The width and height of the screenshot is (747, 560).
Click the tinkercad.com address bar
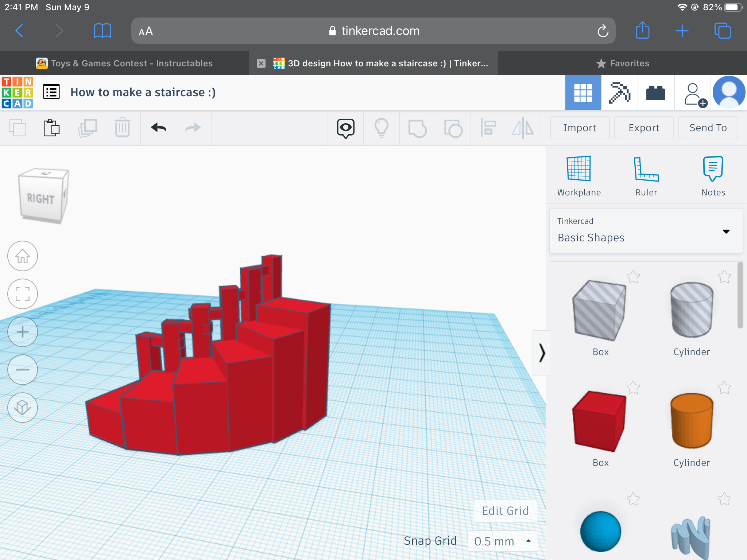click(x=373, y=31)
